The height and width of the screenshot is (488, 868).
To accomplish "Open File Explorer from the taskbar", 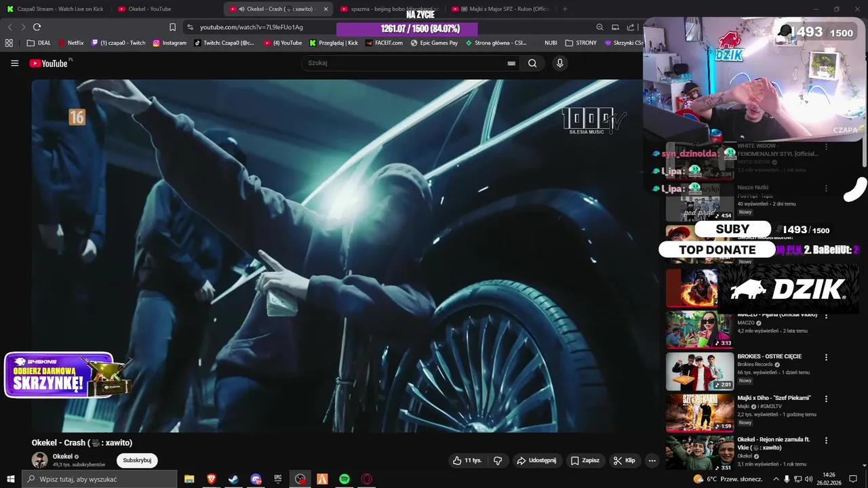I will (189, 479).
